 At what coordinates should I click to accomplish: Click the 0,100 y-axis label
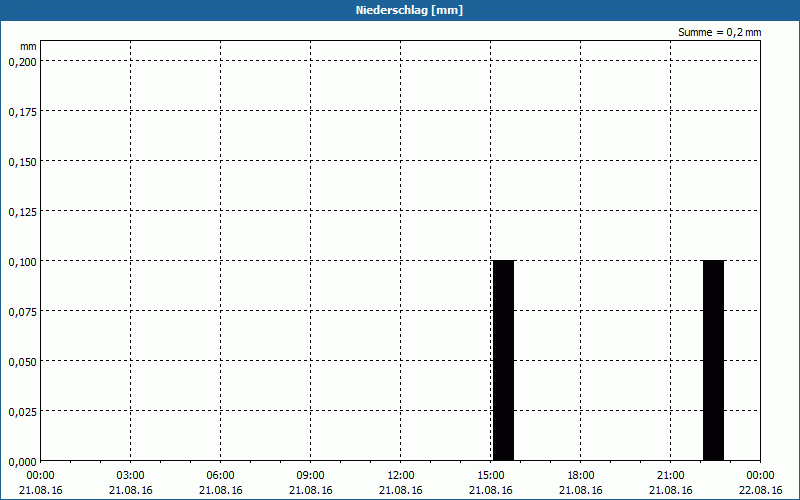click(22, 261)
